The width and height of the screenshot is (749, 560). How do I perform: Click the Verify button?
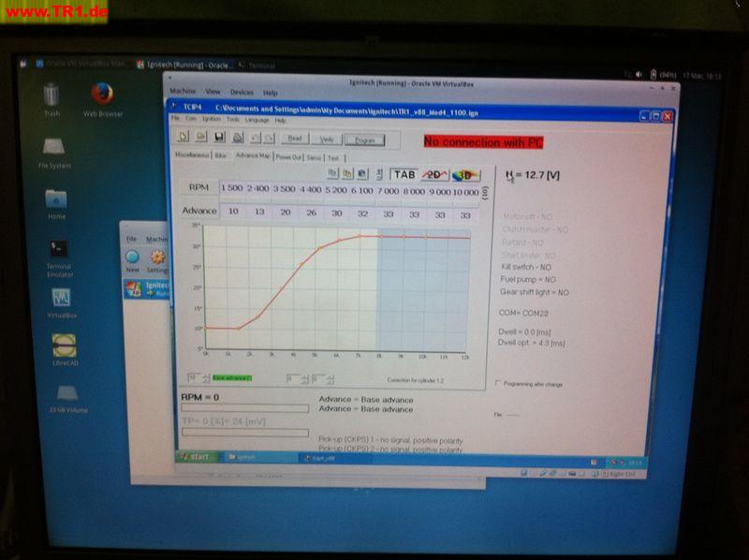click(326, 140)
